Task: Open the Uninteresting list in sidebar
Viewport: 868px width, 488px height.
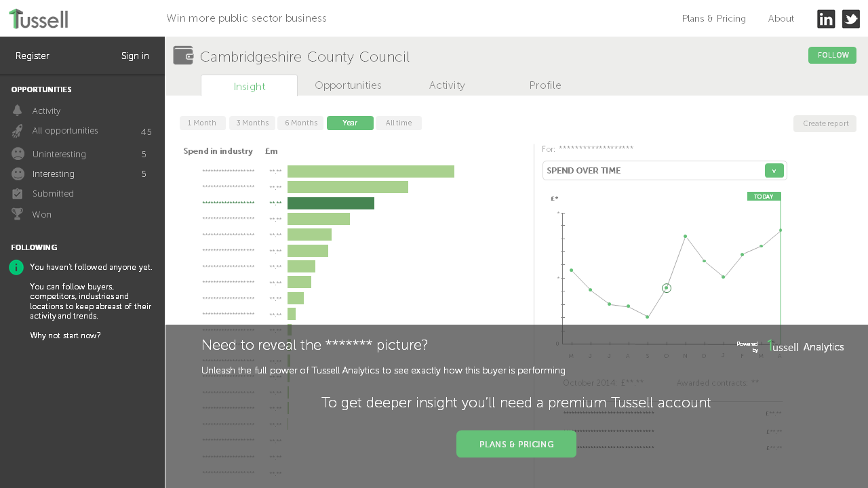Action: coord(59,155)
